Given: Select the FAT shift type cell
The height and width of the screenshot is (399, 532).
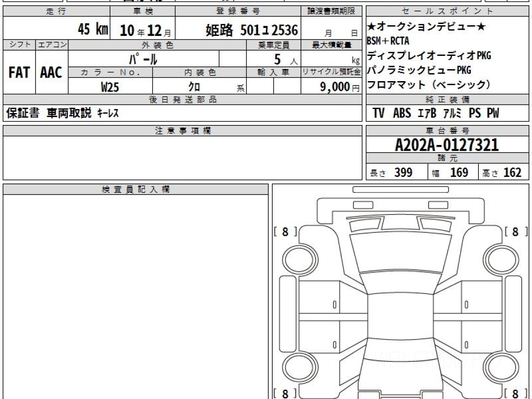Looking at the screenshot, I should (x=19, y=72).
